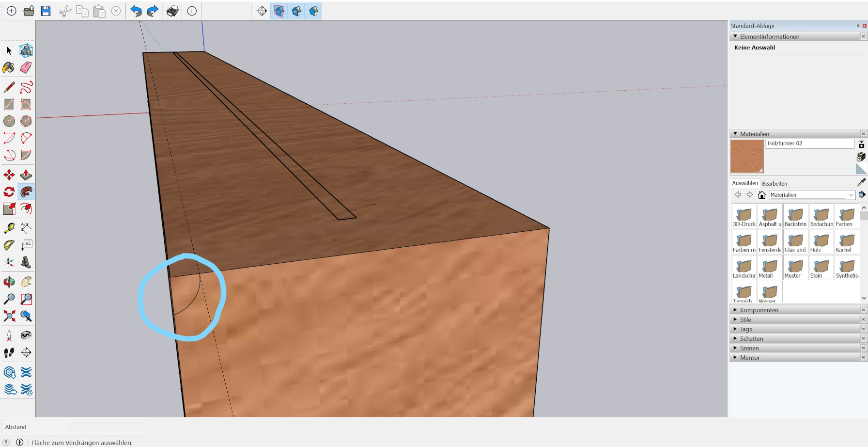Screen dimensions: 868x447
Task: Click the Holzfurnier 02 material preview swatch
Action: point(746,156)
